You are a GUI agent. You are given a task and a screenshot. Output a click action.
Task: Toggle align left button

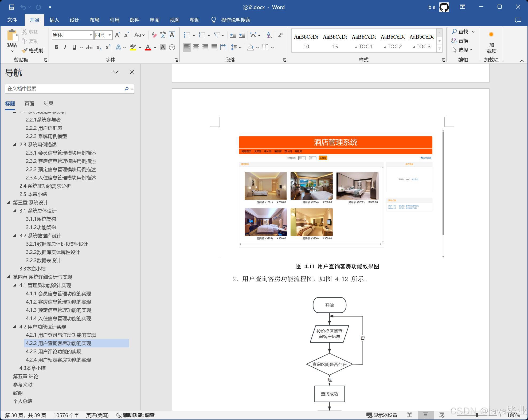(x=187, y=48)
